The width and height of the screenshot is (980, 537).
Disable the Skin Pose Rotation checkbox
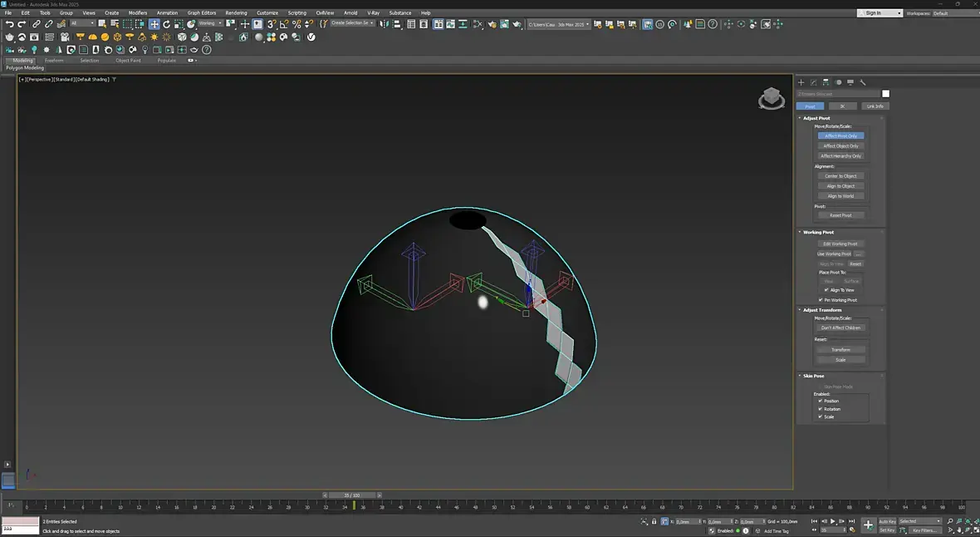point(821,409)
